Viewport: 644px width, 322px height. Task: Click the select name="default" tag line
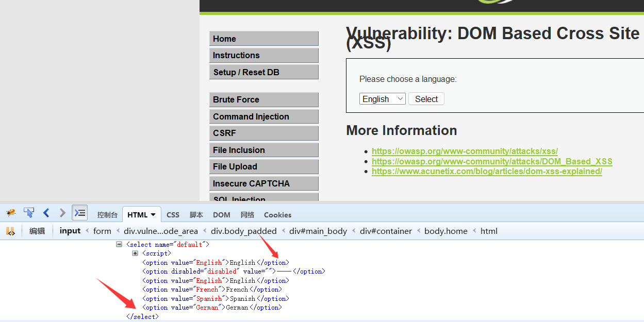[168, 245]
